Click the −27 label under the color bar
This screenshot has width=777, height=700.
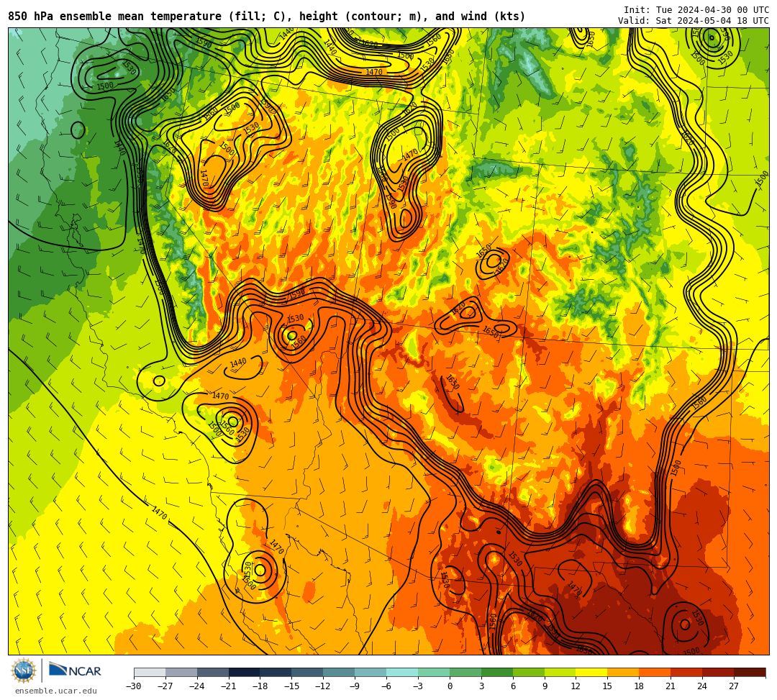coord(165,686)
